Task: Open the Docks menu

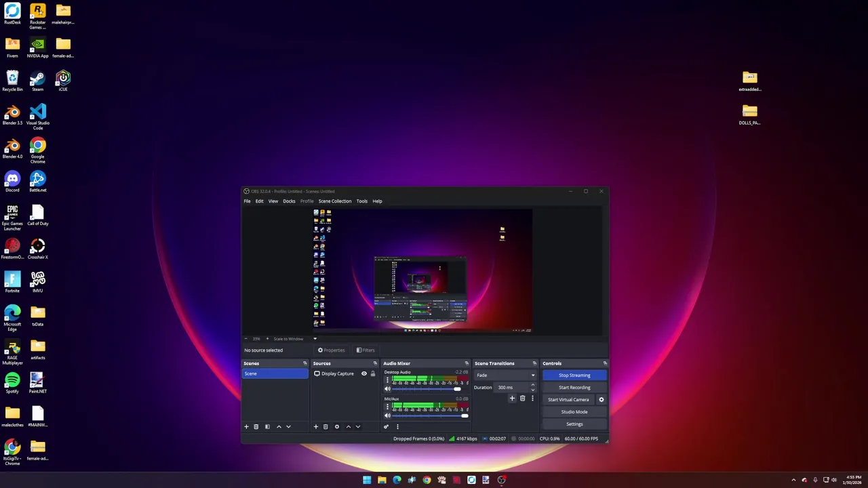Action: [x=289, y=201]
